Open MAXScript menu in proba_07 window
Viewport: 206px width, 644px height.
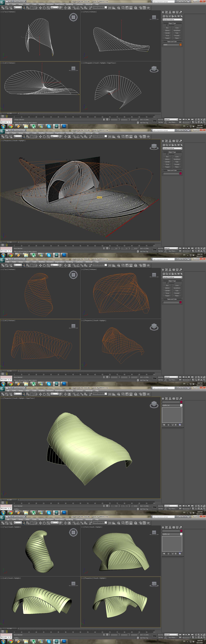pyautogui.click(x=89, y=519)
